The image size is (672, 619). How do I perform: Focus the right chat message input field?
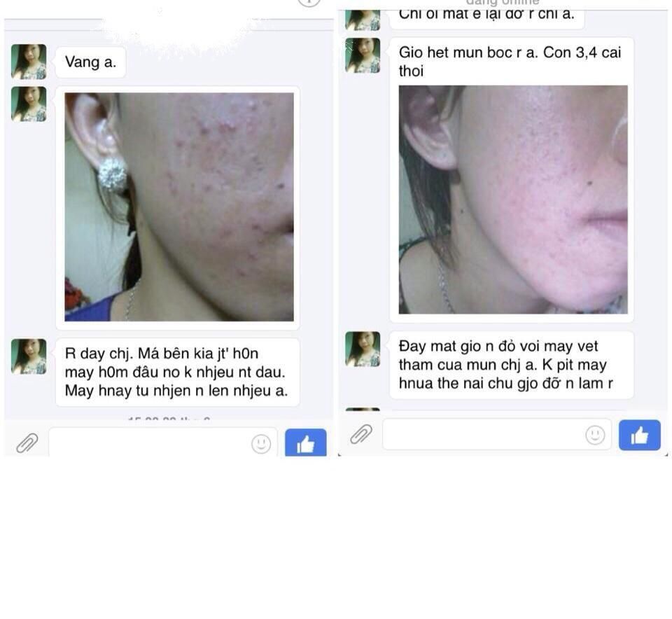tap(497, 434)
